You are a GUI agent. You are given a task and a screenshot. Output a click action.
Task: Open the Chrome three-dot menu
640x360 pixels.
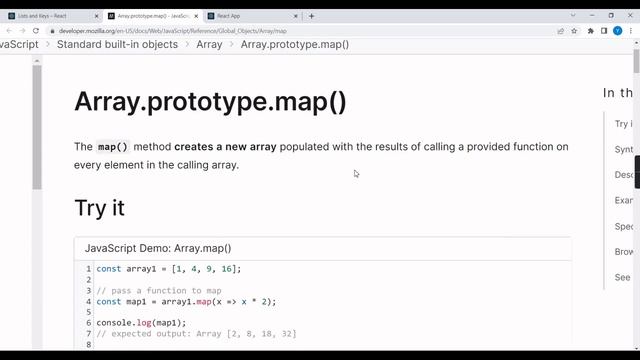coord(631,31)
